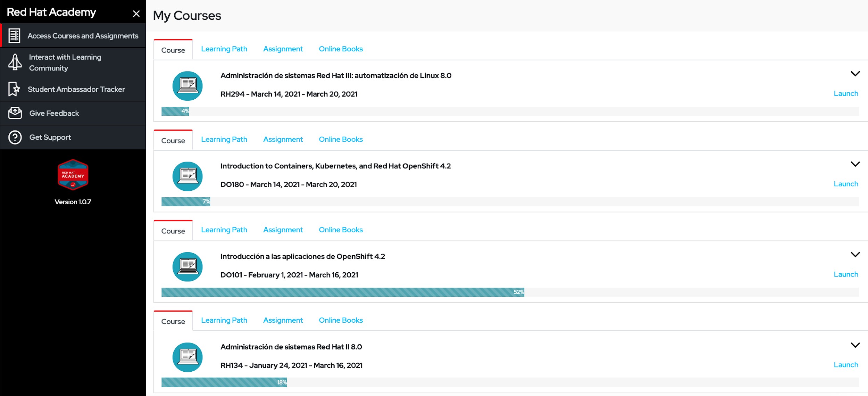This screenshot has height=396, width=868.
Task: Click the DO101 course laptop icon
Action: coord(187,267)
